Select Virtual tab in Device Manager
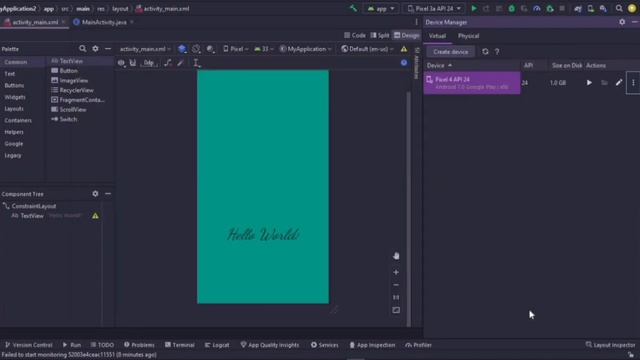640x360 pixels. click(437, 36)
